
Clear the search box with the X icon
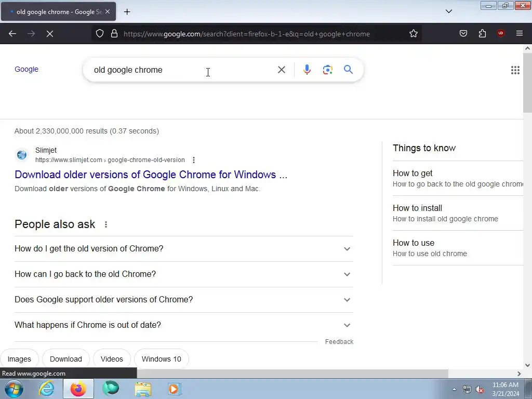tap(281, 70)
